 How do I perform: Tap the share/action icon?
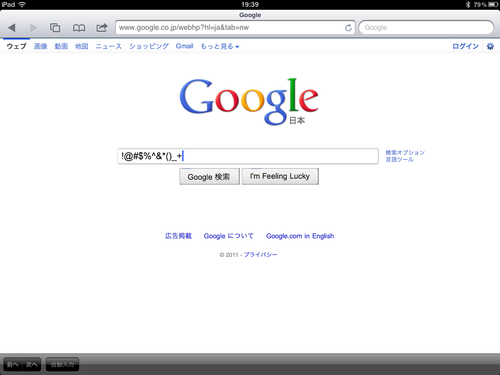click(x=102, y=27)
